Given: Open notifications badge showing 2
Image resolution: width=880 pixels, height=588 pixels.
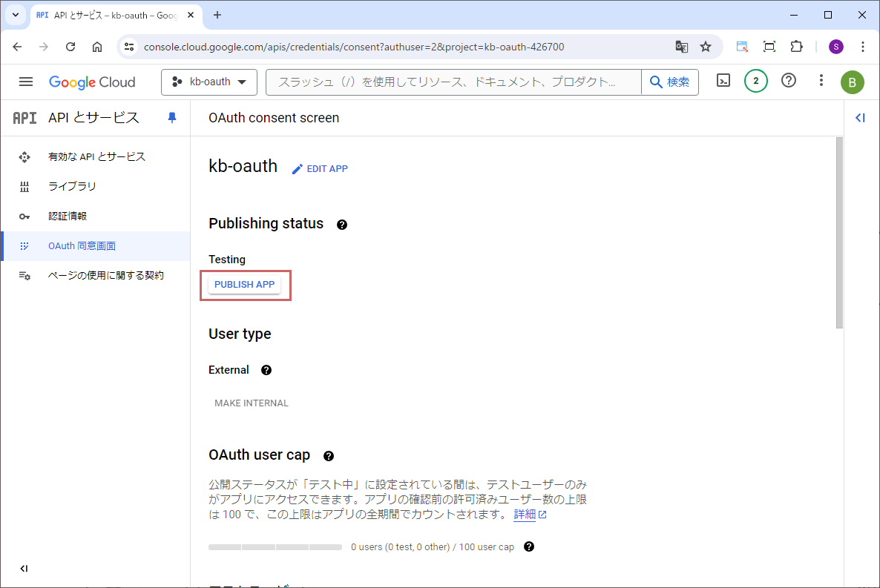Looking at the screenshot, I should pos(755,82).
